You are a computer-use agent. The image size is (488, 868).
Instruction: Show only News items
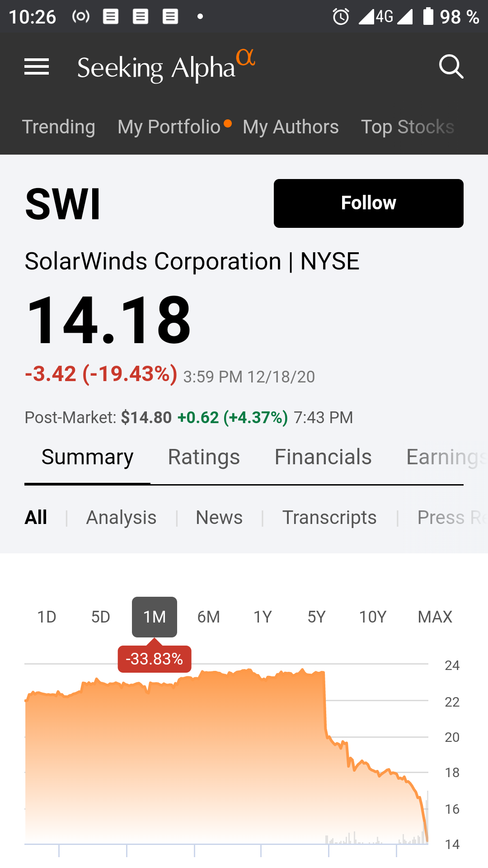pos(219,518)
